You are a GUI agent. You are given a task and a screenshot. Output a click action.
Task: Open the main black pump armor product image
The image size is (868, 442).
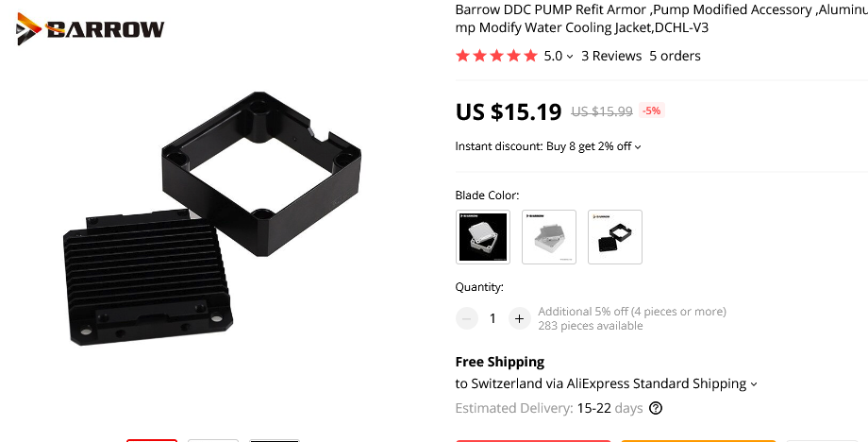point(212,219)
